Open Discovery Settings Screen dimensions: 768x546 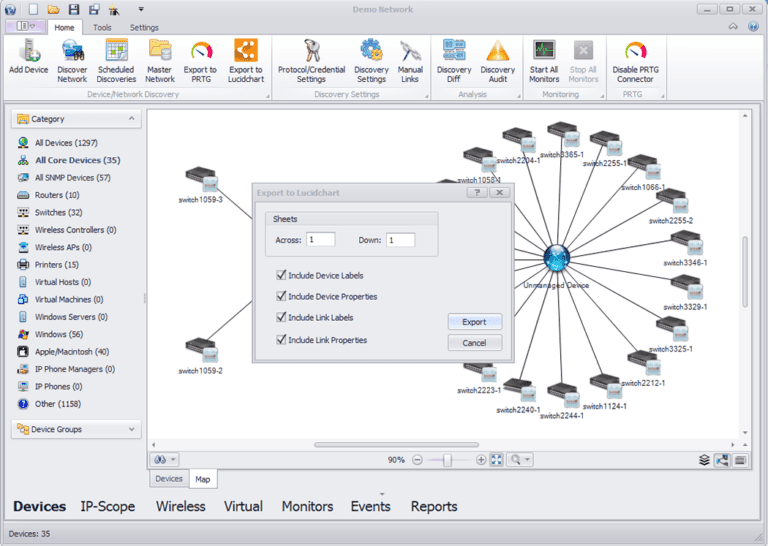click(x=371, y=61)
